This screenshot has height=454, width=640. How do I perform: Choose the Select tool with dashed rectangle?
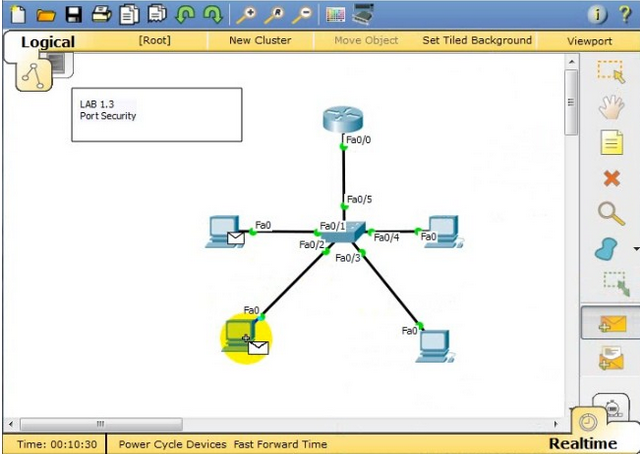[611, 72]
